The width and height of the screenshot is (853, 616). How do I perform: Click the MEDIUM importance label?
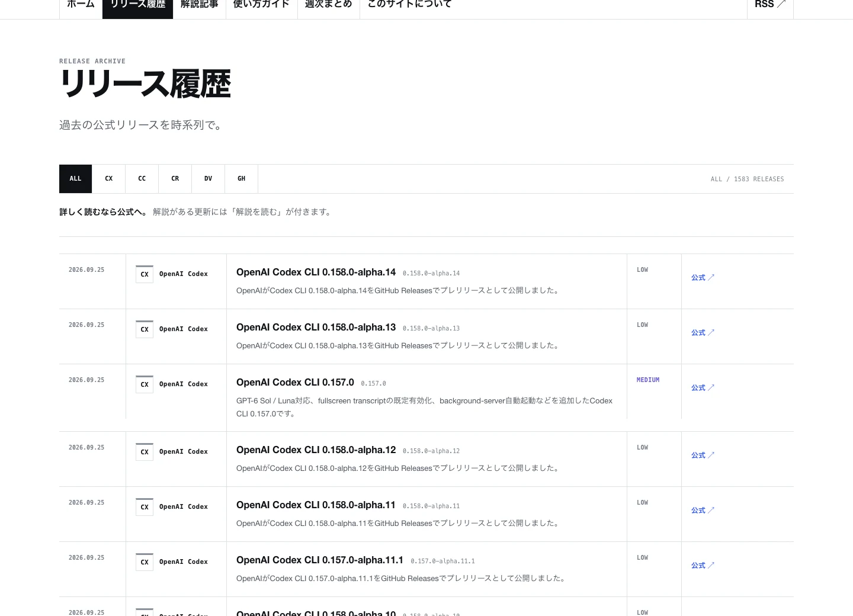pos(648,380)
